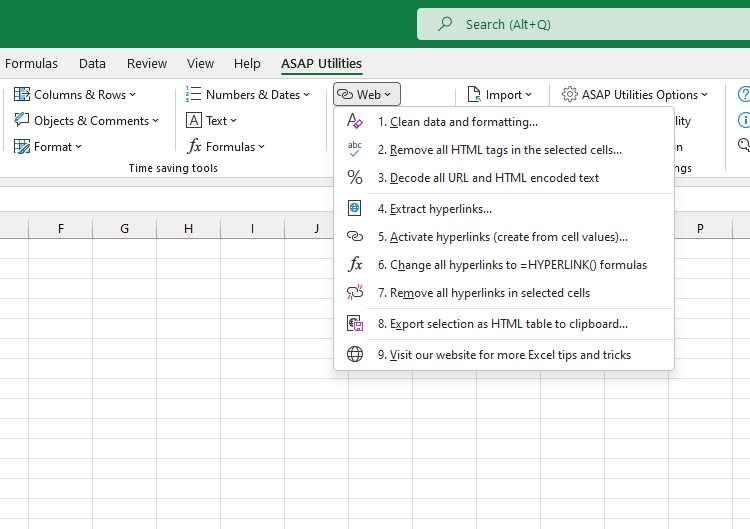Open the View ribbon tab
This screenshot has height=529, width=750.
[200, 64]
